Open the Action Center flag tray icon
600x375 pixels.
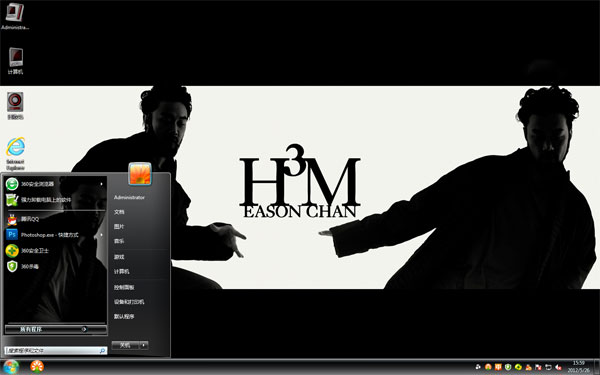click(x=538, y=367)
